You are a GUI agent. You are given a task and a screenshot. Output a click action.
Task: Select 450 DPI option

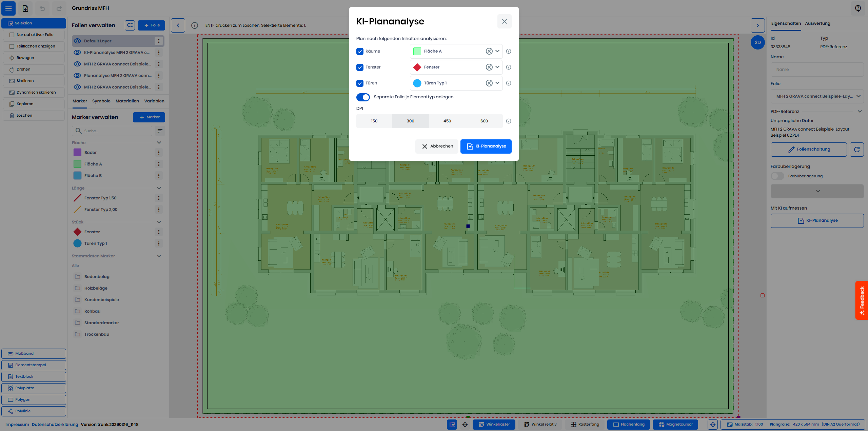pos(447,121)
